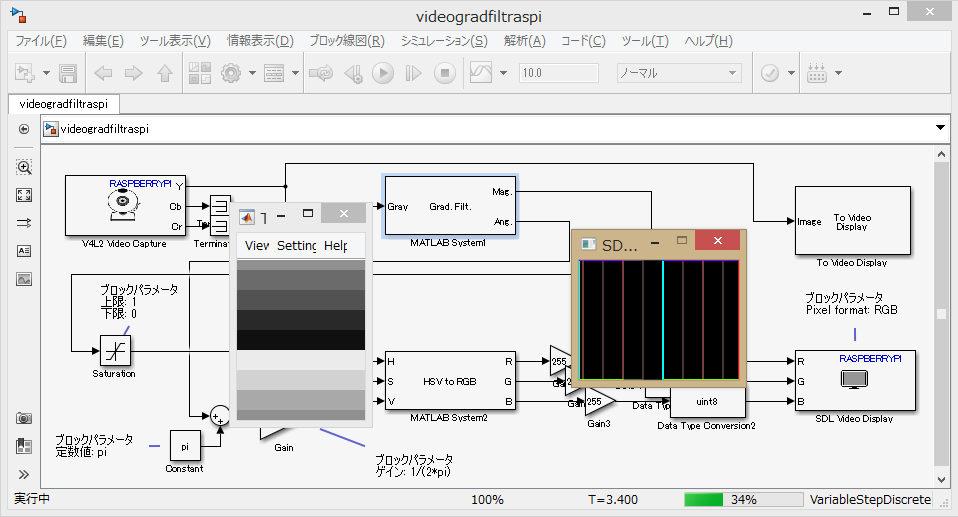Viewport: 958px width, 517px height.
Task: Select the Zoom tool in left palette
Action: [x=24, y=167]
